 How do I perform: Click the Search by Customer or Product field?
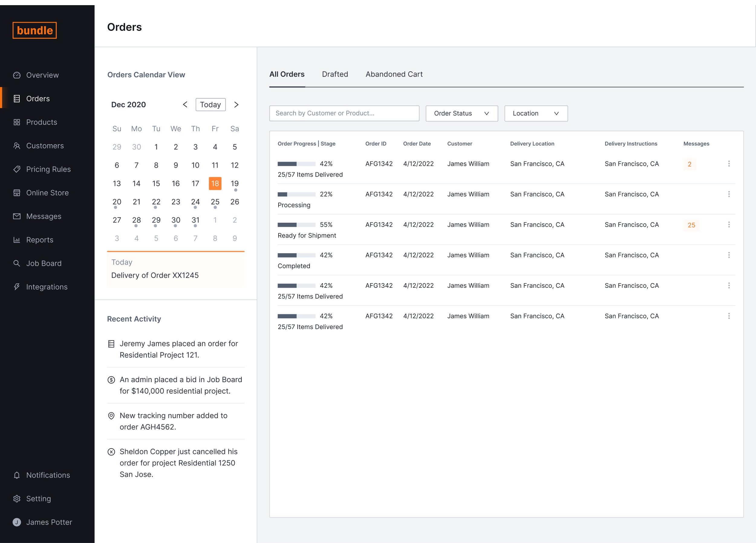(x=344, y=113)
